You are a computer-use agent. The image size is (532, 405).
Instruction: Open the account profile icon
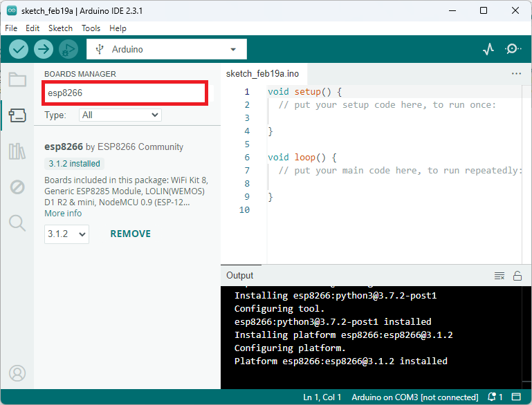(x=17, y=373)
